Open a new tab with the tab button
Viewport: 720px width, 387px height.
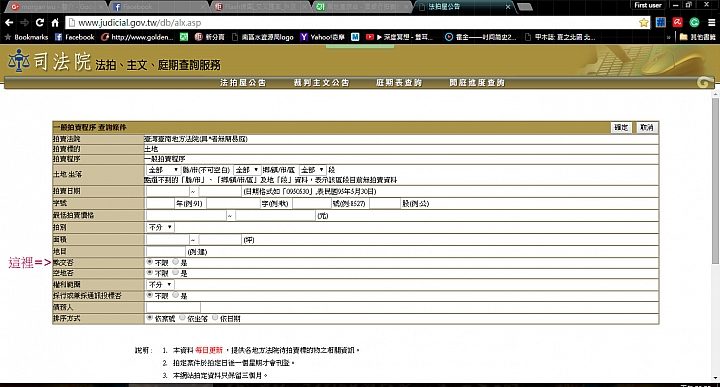click(x=525, y=7)
